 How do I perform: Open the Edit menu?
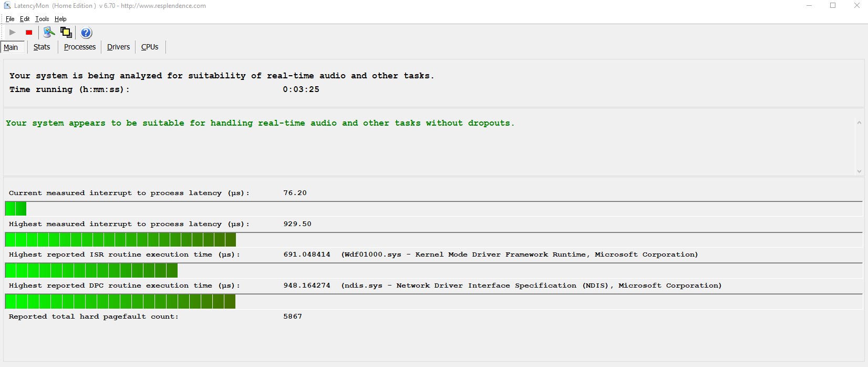[25, 19]
